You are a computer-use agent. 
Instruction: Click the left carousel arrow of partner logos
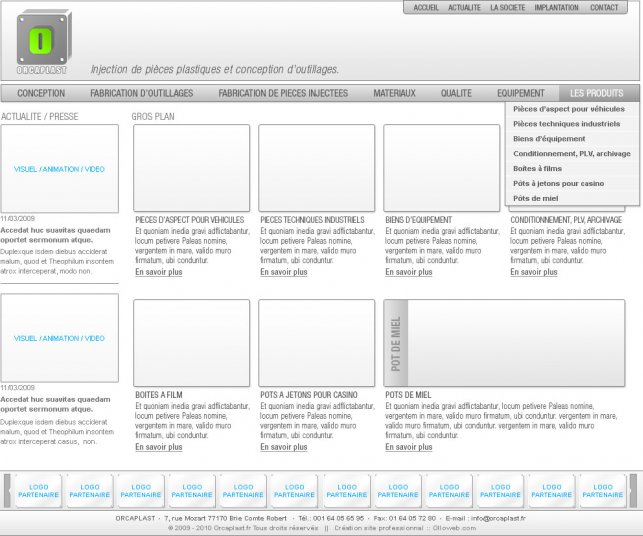tap(8, 491)
